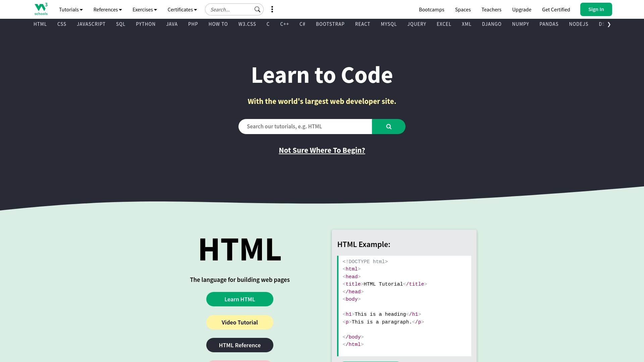Advance the topic bar with right arrow
Screen dimensions: 644x362
tap(609, 24)
